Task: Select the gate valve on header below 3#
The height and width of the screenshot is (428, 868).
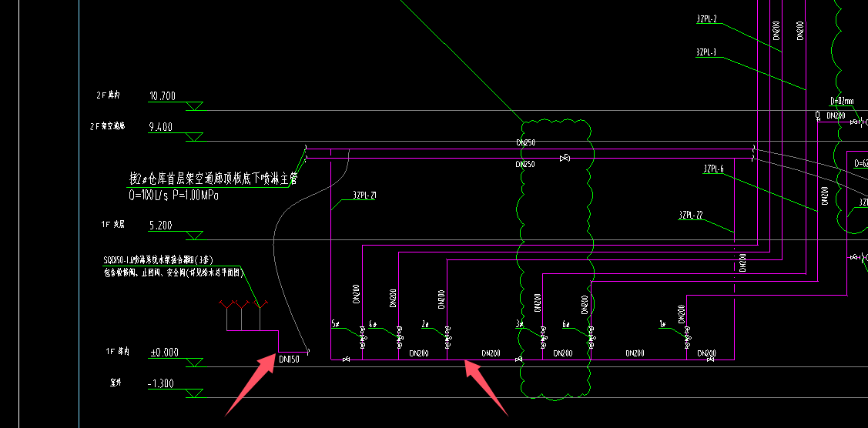Action: click(x=518, y=360)
